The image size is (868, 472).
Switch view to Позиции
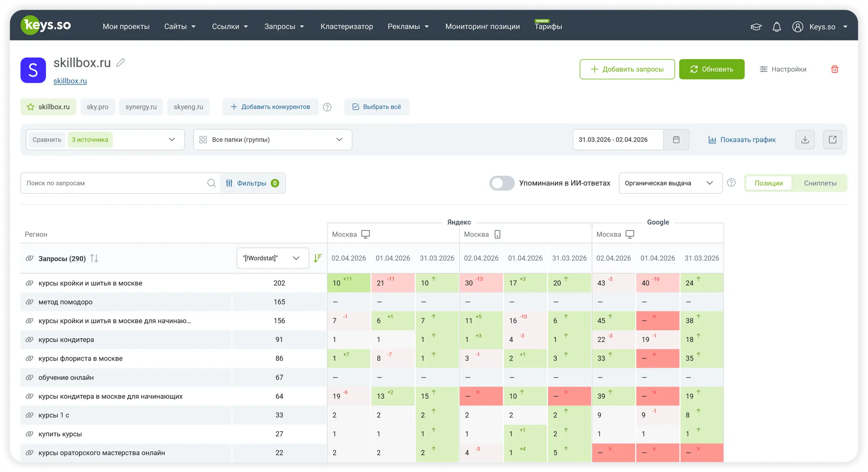[x=769, y=183]
